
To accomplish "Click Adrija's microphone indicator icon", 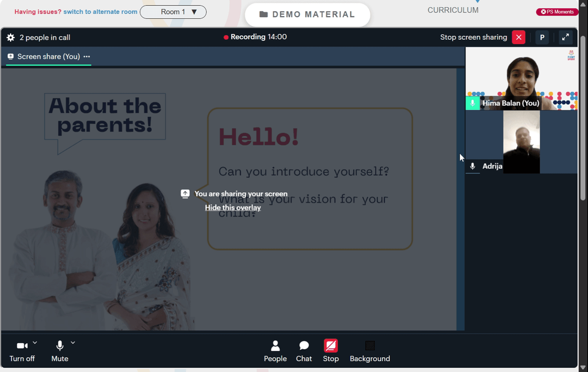I will coord(473,166).
